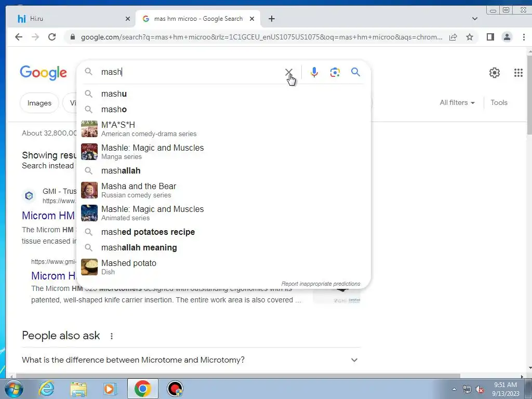
Task: Click the Chrome taskbar icon
Action: tap(142, 389)
